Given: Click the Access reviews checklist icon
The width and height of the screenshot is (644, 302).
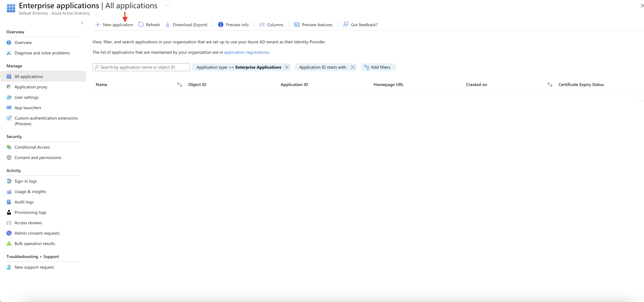Looking at the screenshot, I should click(9, 223).
